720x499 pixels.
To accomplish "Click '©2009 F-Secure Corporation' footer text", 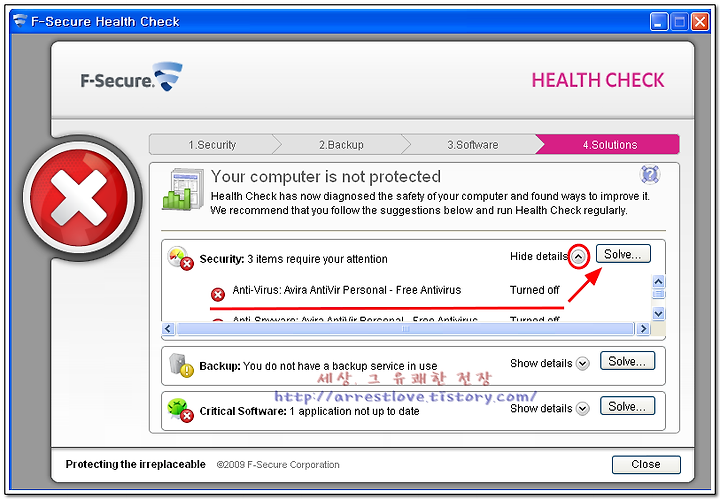I will (278, 465).
